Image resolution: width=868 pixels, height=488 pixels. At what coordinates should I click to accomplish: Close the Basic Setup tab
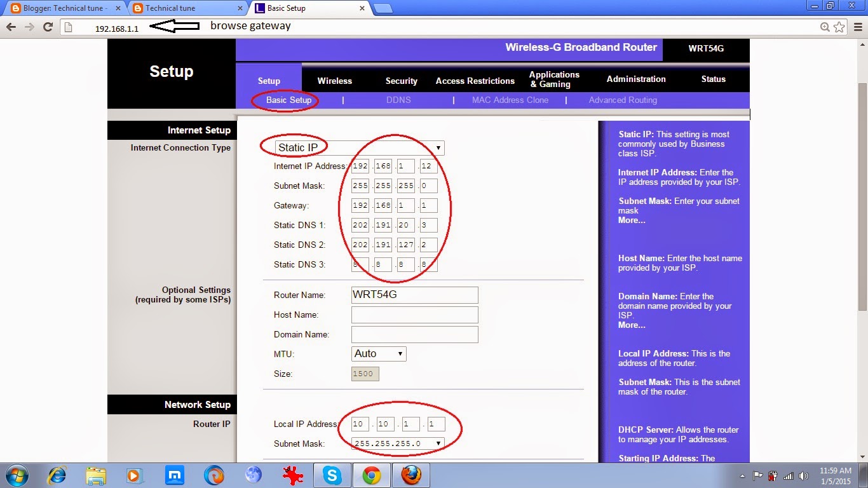tap(362, 8)
